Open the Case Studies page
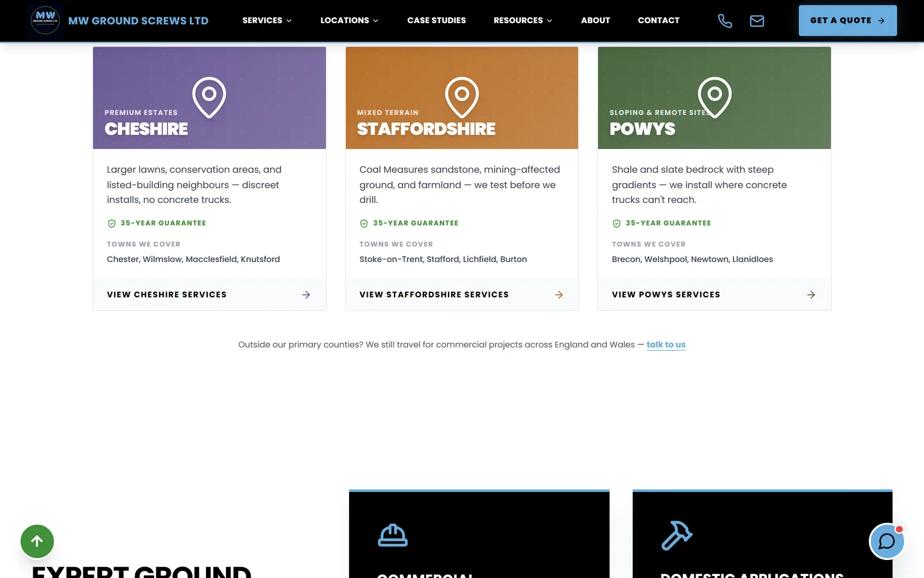Viewport: 924px width, 578px height. (436, 21)
